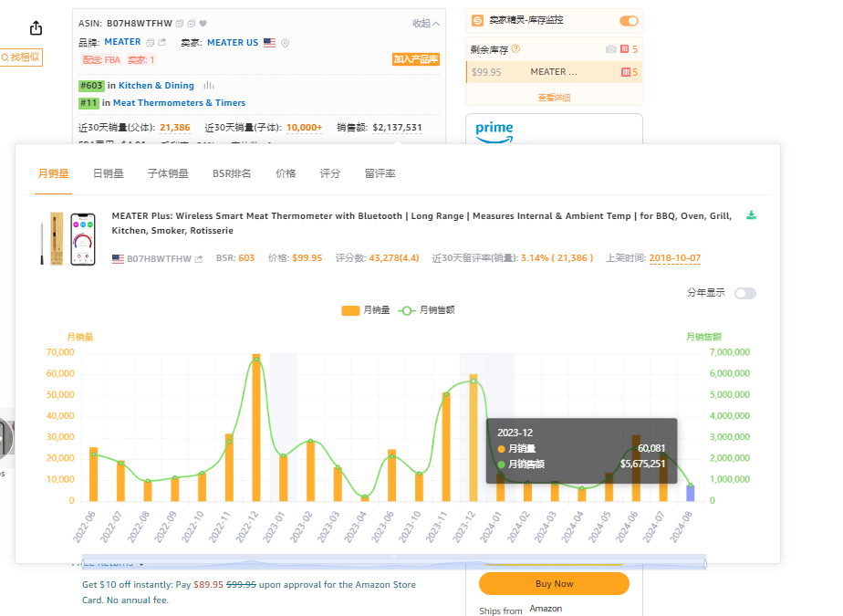Click the 找相似 find similar button
The width and height of the screenshot is (843, 616).
(21, 57)
